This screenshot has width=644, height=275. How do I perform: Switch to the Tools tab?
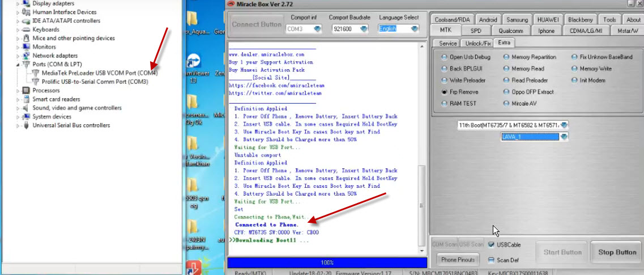[x=609, y=20]
